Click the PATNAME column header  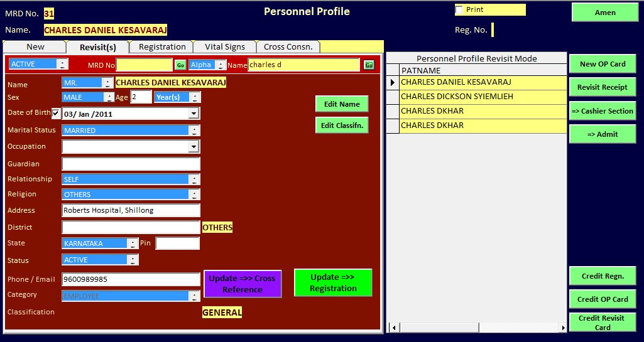point(483,70)
